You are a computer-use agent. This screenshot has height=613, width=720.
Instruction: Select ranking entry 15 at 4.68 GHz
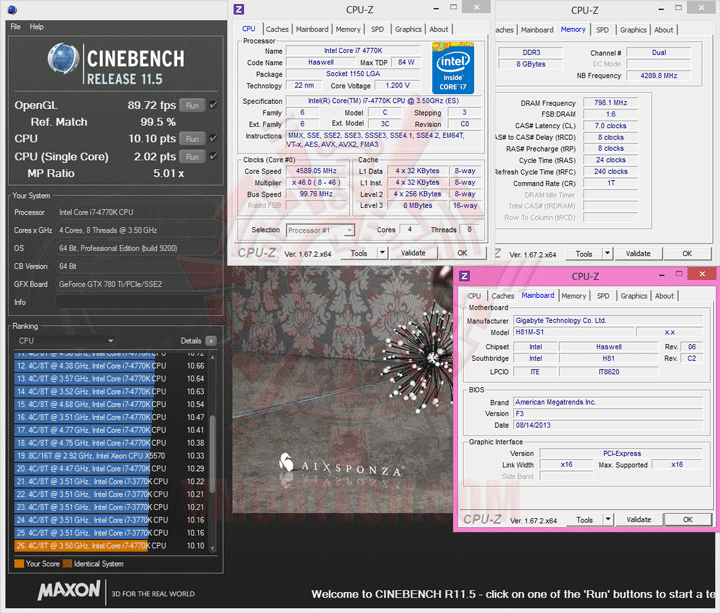[110, 405]
